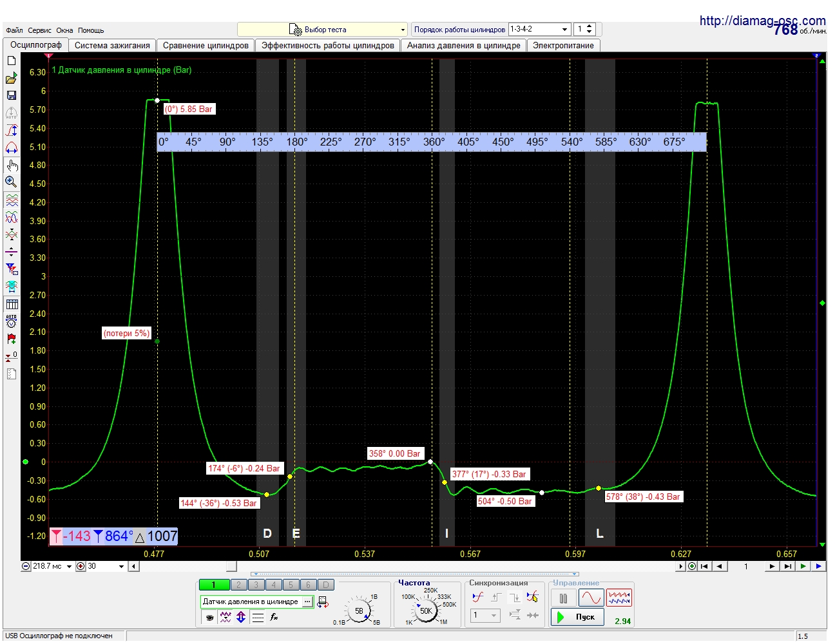Open the Файл menu
This screenshot has width=835, height=644.
pyautogui.click(x=14, y=30)
